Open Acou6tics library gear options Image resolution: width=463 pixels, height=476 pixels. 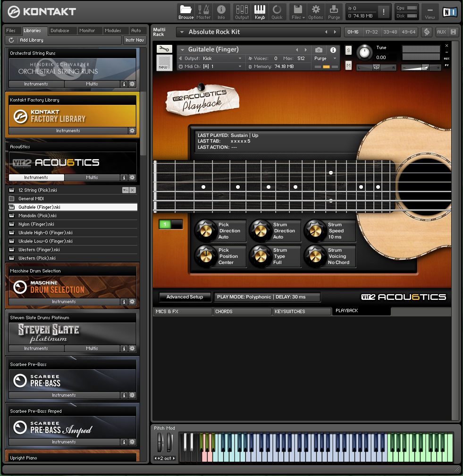132,177
